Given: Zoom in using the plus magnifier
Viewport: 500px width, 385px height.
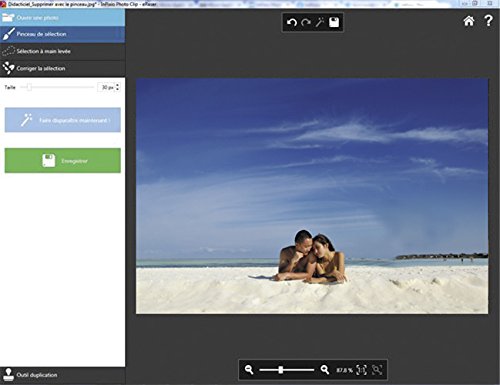Looking at the screenshot, I should 325,369.
